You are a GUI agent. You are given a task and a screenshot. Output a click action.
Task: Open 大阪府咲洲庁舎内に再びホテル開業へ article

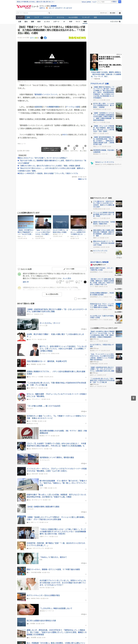[x=57, y=310]
